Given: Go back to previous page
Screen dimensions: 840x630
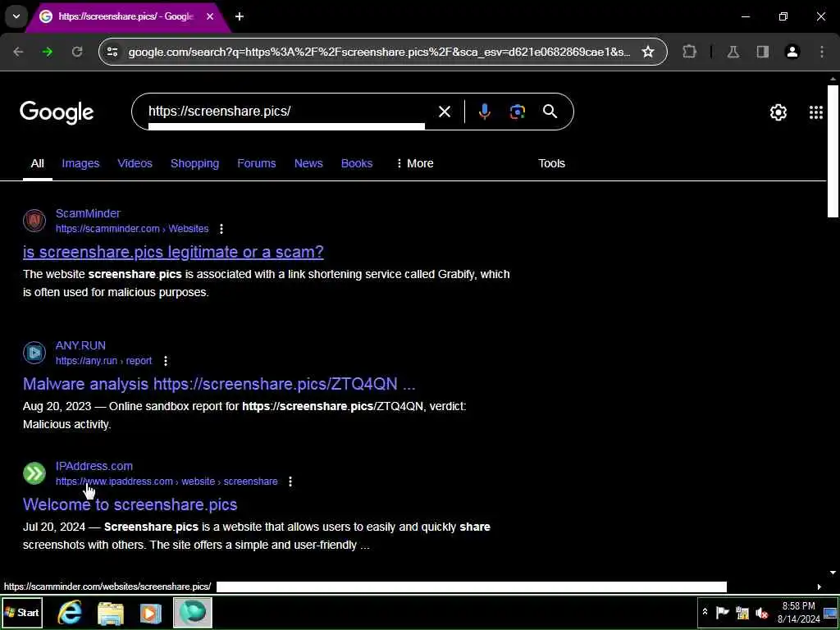Looking at the screenshot, I should point(18,52).
